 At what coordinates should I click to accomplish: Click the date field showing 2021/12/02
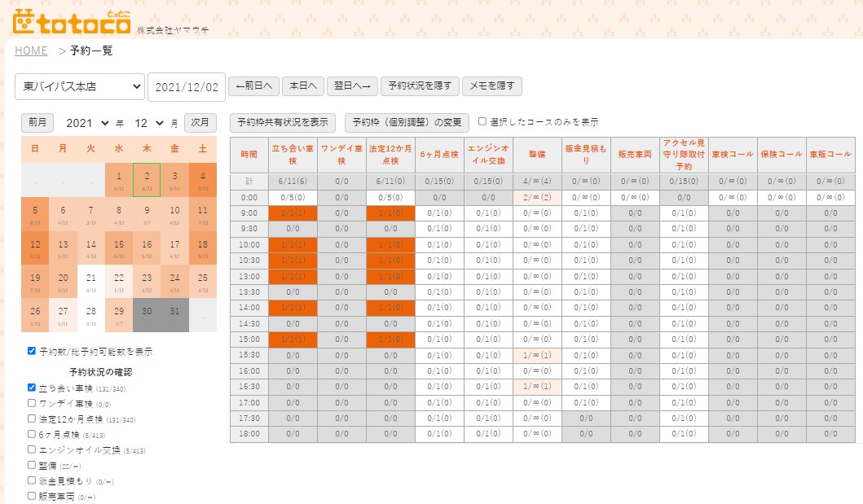[x=187, y=86]
